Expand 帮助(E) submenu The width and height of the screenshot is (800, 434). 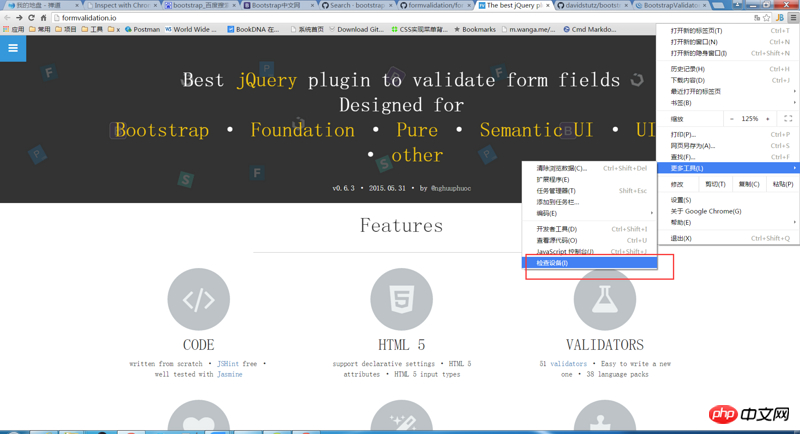tap(728, 222)
